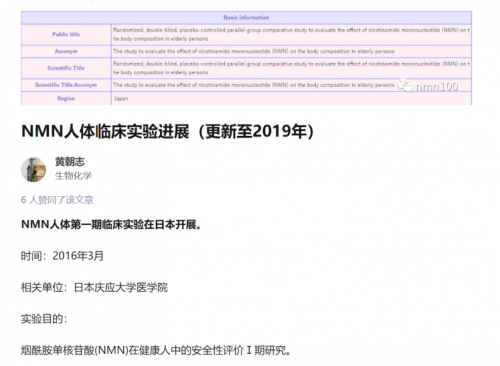Select the Scientific Title:Acronym description text
This screenshot has height=366, width=500.
254,85
